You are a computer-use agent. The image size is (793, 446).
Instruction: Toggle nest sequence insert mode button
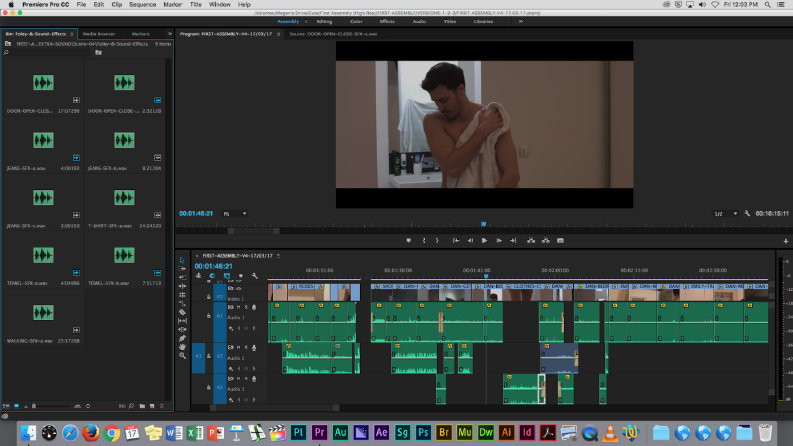[x=198, y=276]
